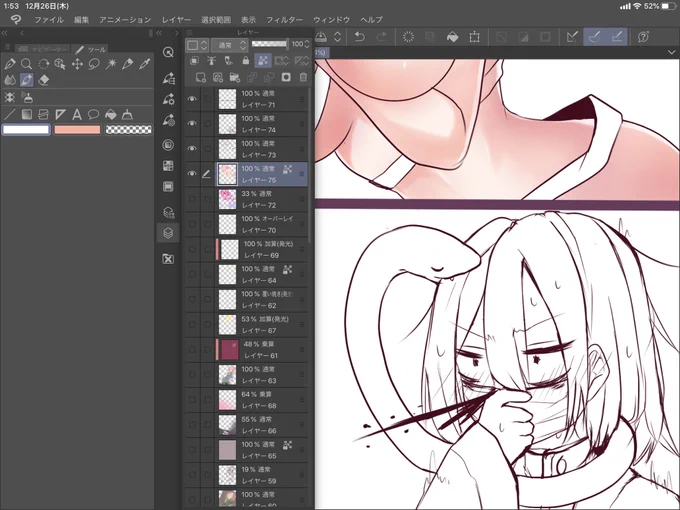Create a new raster layer icon

(x=200, y=77)
